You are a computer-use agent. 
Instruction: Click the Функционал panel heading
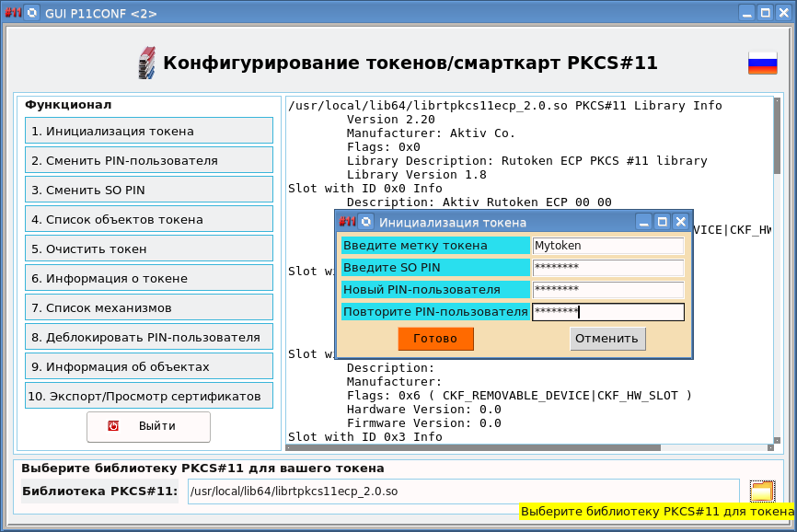[x=68, y=105]
